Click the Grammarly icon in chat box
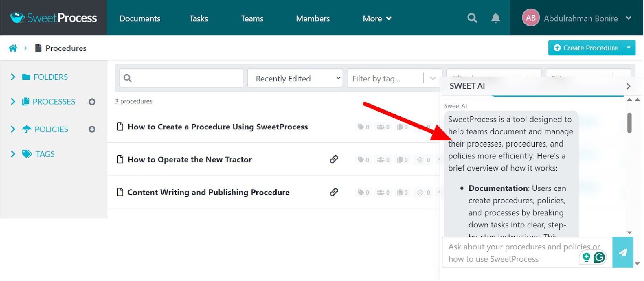Image resolution: width=644 pixels, height=281 pixels. (599, 257)
